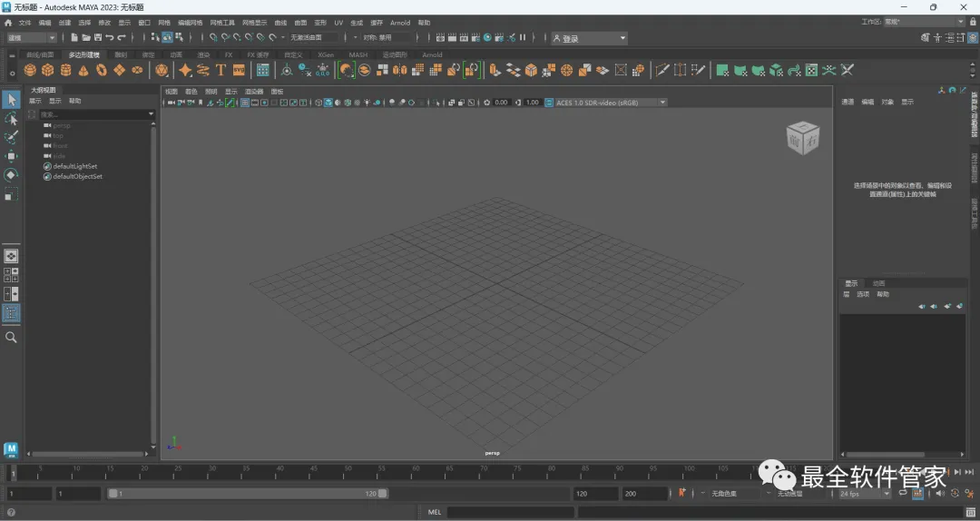Click the SVG import shelf icon
Image resolution: width=980 pixels, height=521 pixels.
[239, 70]
